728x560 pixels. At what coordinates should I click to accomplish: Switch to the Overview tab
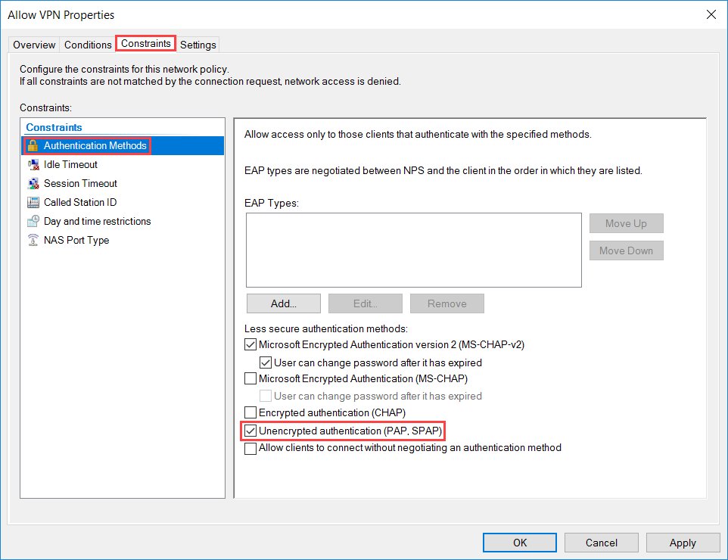pos(33,45)
